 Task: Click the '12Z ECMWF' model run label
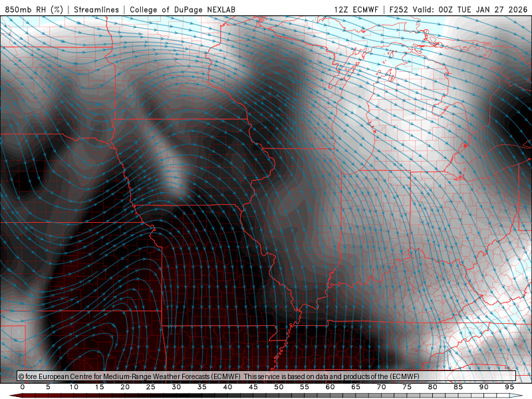point(356,9)
